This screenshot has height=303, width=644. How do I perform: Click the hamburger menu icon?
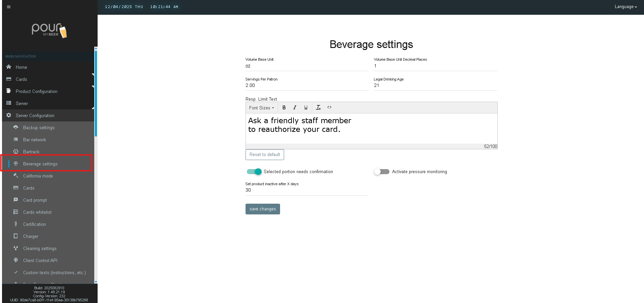tap(9, 7)
